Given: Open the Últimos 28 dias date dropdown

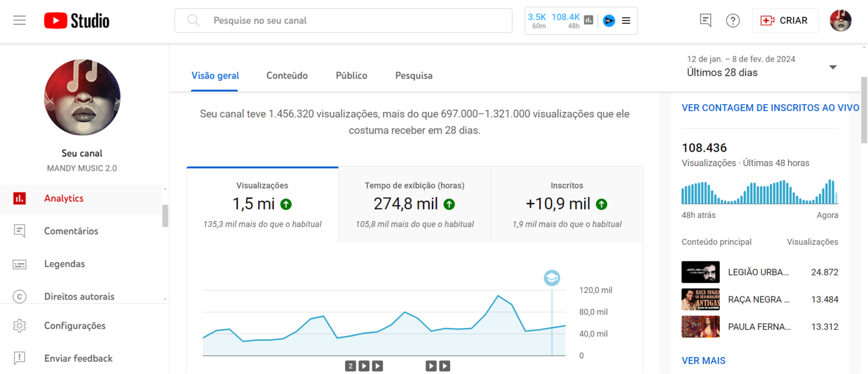Looking at the screenshot, I should pyautogui.click(x=762, y=66).
